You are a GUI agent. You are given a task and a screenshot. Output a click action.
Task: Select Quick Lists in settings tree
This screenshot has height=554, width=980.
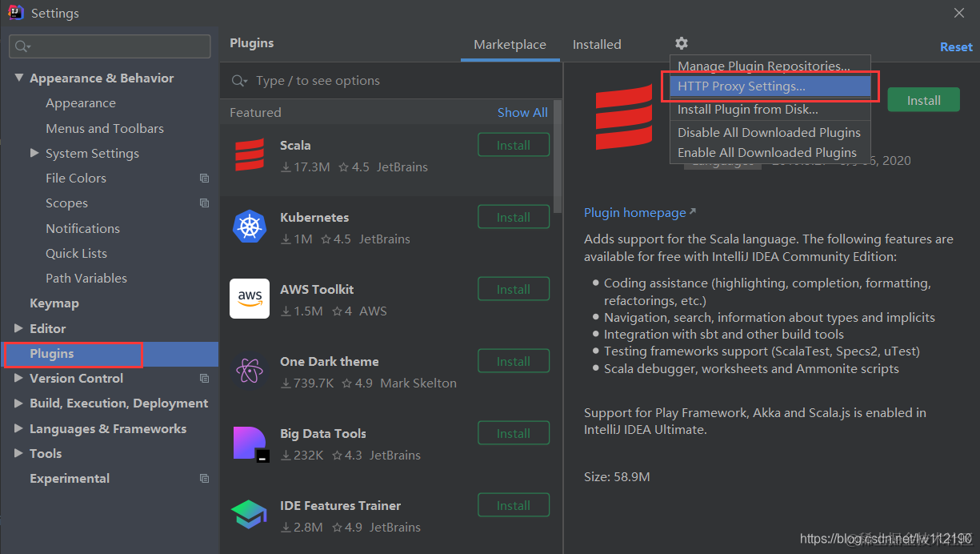[x=76, y=253]
